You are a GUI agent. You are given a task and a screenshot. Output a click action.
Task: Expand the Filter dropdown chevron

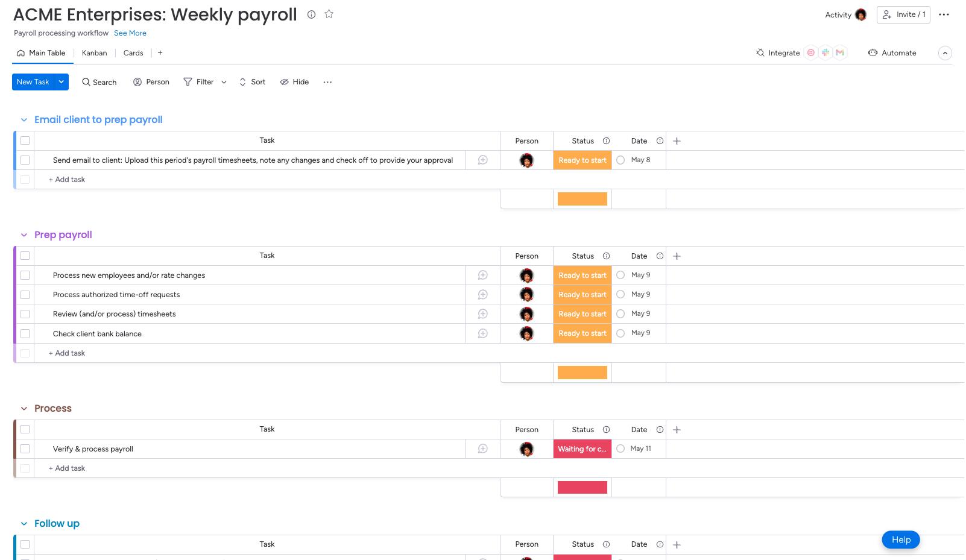point(224,82)
